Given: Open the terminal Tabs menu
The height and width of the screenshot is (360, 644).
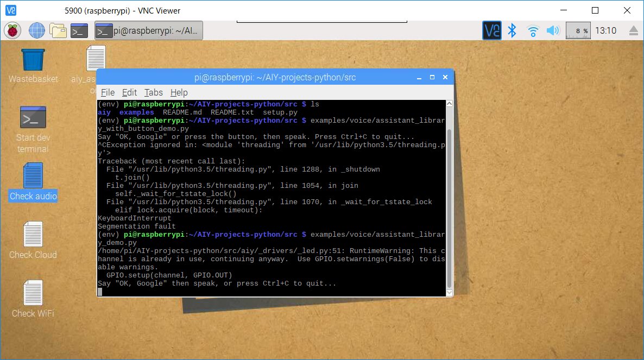Looking at the screenshot, I should 154,92.
